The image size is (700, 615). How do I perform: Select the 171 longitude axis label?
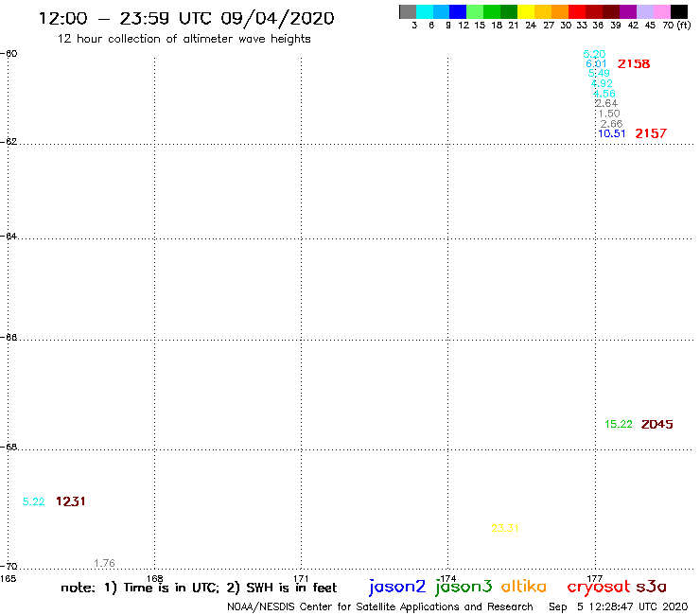[302, 578]
